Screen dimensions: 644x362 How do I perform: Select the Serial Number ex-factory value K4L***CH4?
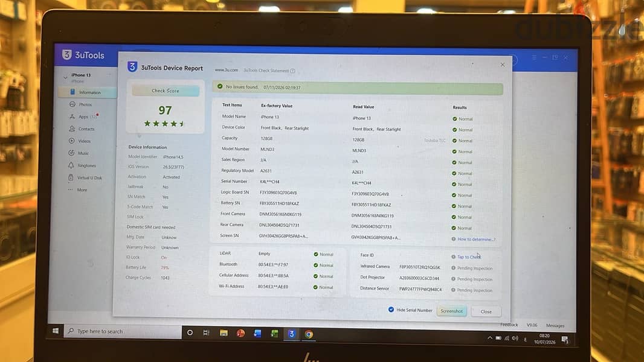click(x=269, y=182)
